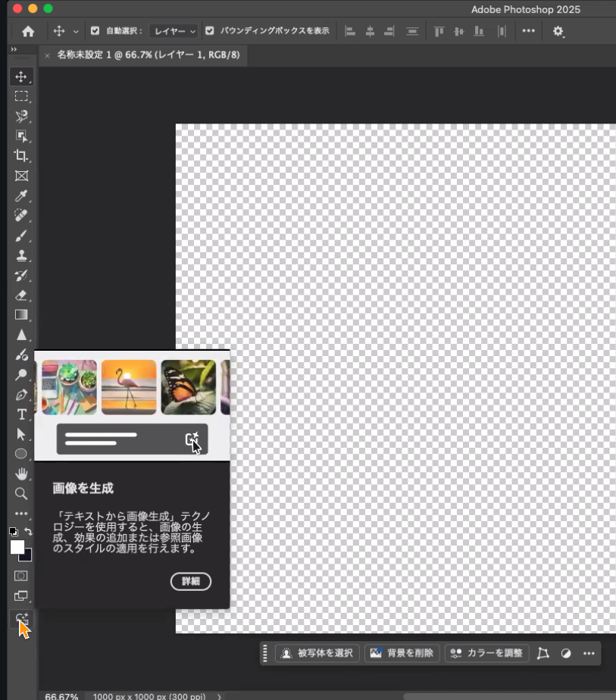Open more options in contextual task bar

pyautogui.click(x=589, y=653)
